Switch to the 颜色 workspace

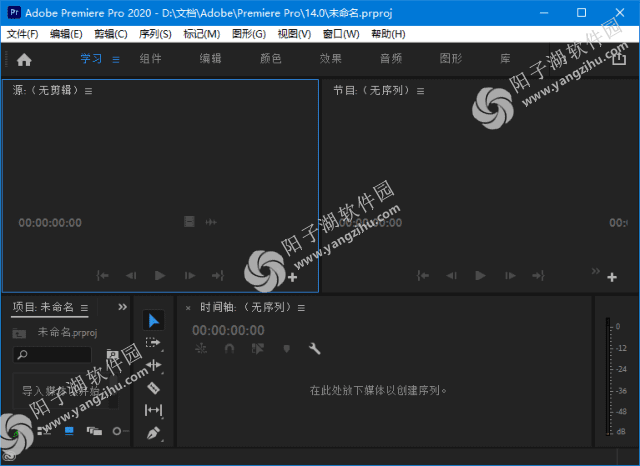point(271,59)
